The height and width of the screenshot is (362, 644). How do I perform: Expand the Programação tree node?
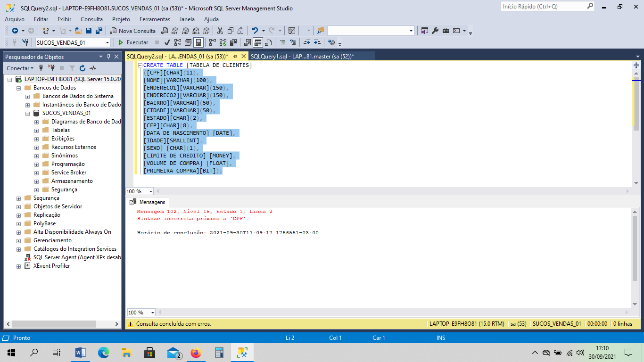(37, 164)
